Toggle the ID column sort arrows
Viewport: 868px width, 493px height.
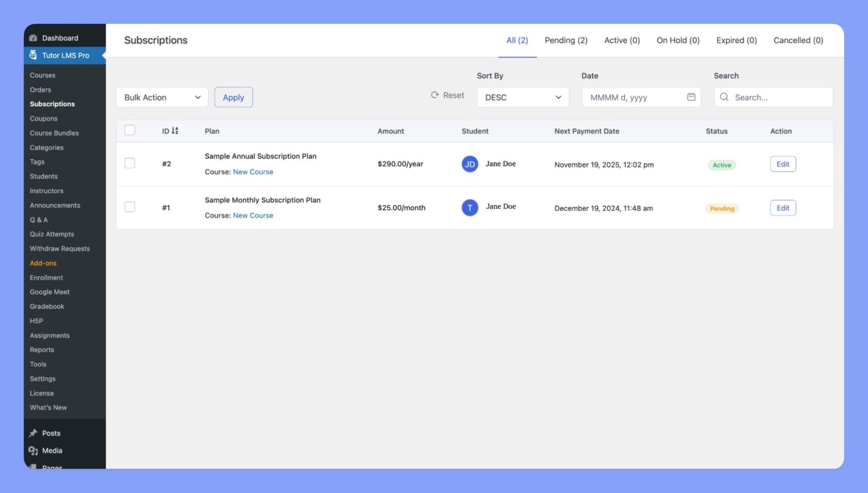pyautogui.click(x=176, y=130)
